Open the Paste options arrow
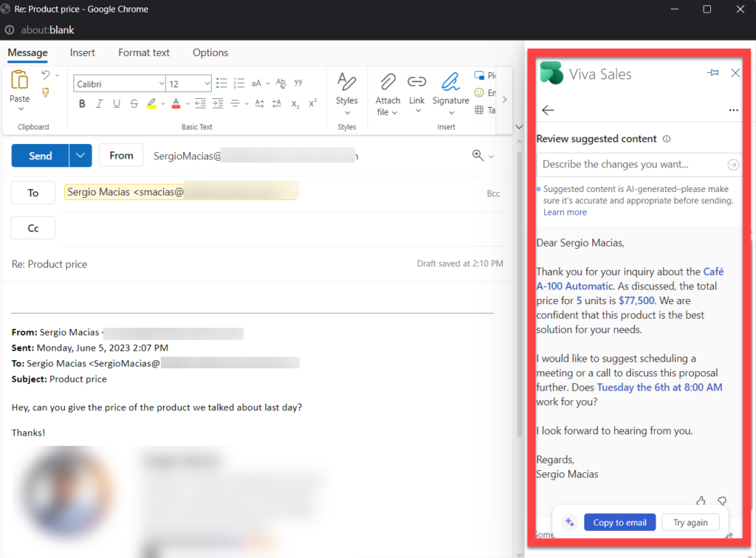This screenshot has height=558, width=756. [21, 109]
